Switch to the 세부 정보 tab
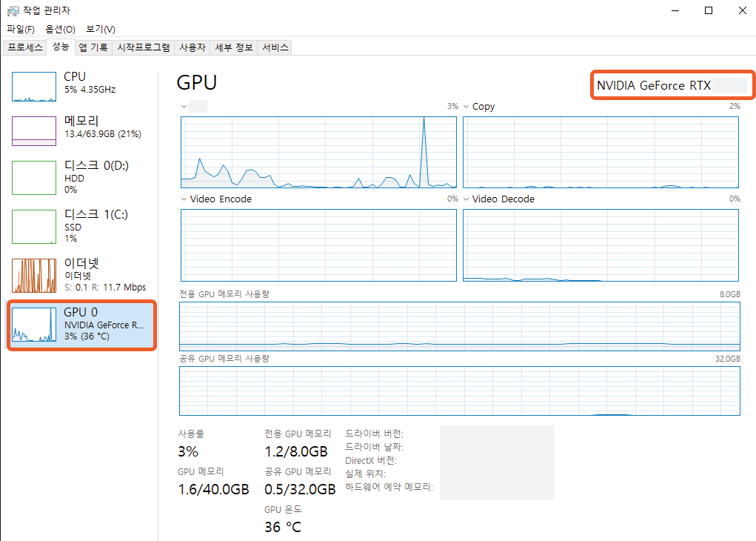 234,47
